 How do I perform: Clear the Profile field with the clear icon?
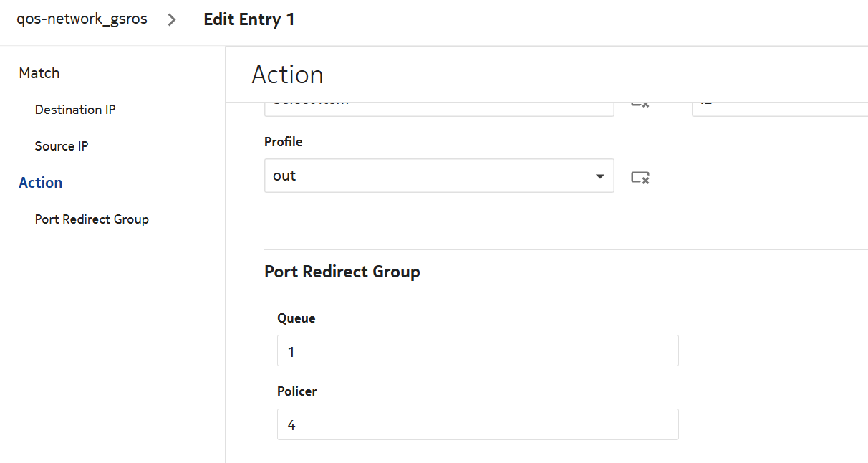[x=640, y=177]
